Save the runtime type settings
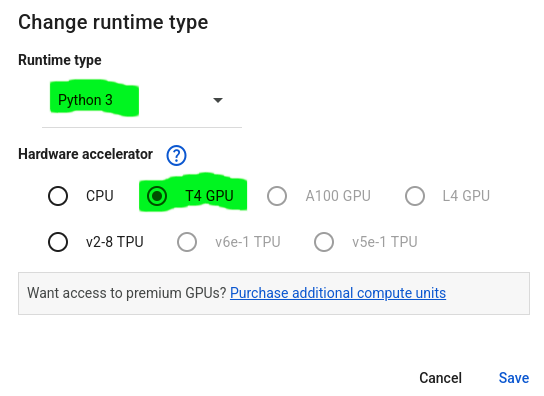This screenshot has width=544, height=396. pos(514,378)
